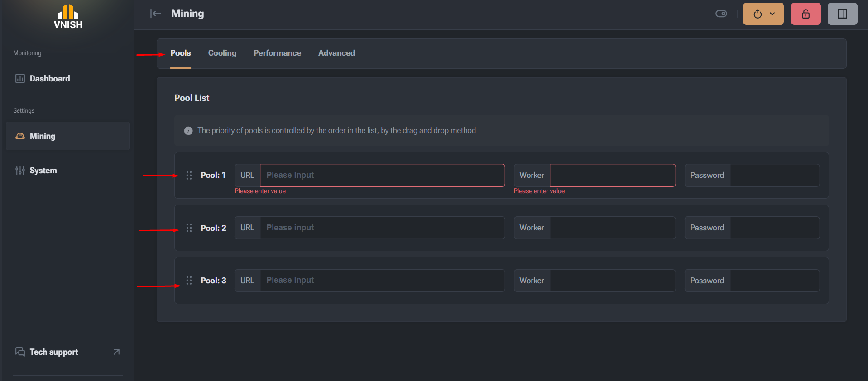The height and width of the screenshot is (381, 868).
Task: Toggle the header switch icon
Action: click(x=721, y=14)
